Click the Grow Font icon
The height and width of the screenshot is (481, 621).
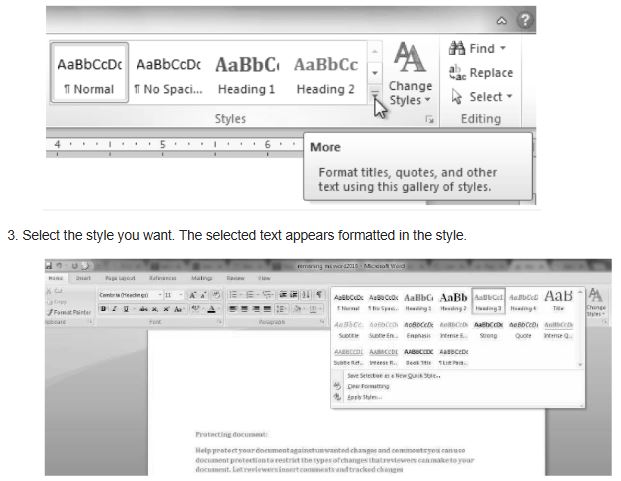[192, 295]
